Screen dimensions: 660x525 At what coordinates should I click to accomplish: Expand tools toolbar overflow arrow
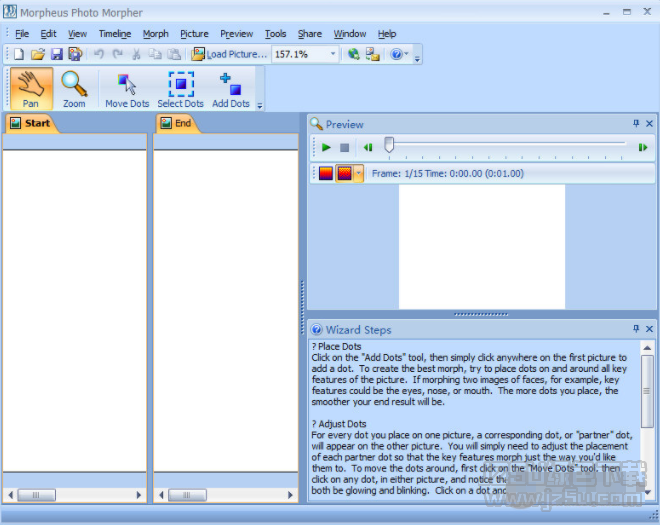point(260,106)
